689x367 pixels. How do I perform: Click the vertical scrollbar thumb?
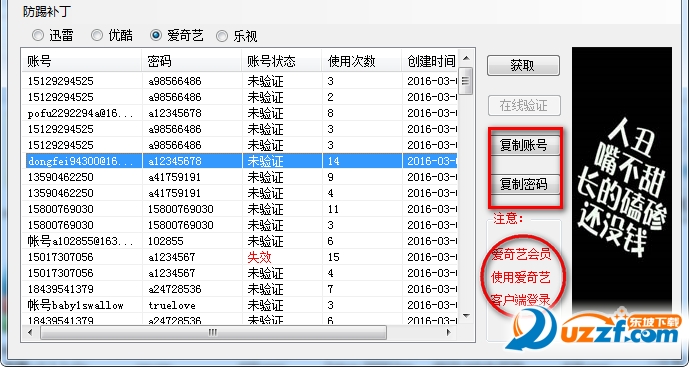[466, 81]
